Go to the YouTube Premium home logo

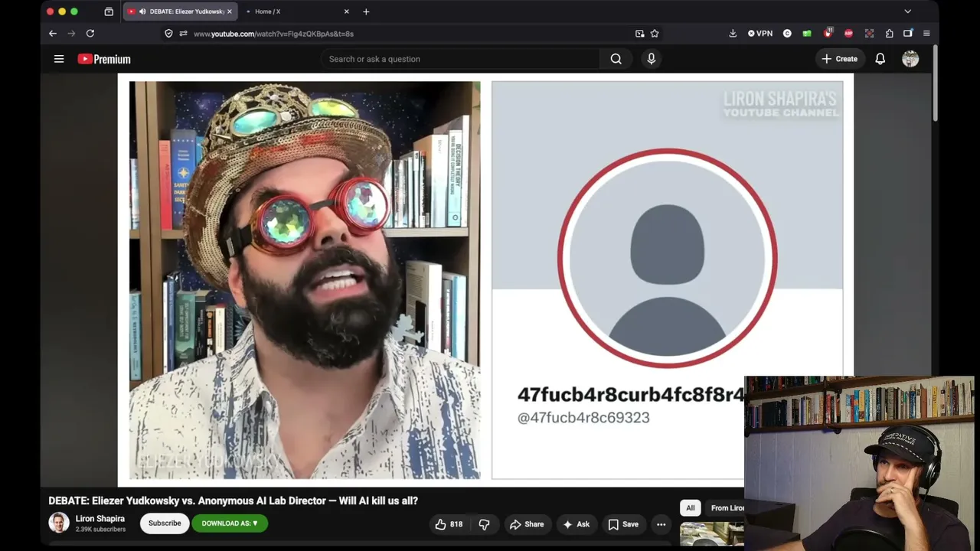coord(104,59)
